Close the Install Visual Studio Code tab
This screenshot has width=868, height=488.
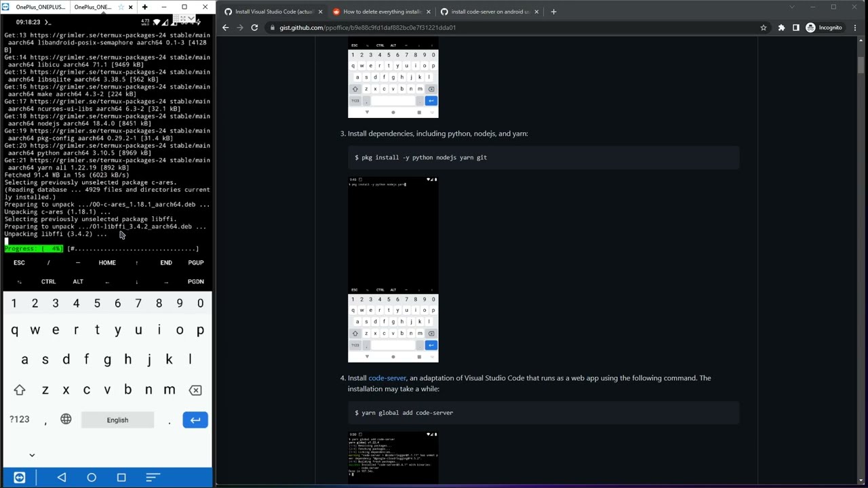click(x=320, y=12)
